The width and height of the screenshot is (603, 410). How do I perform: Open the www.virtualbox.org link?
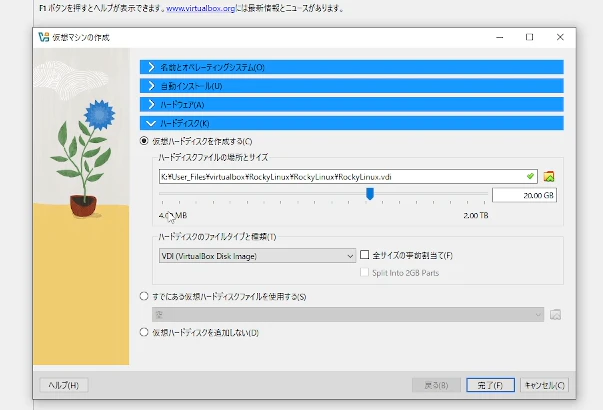pos(200,8)
